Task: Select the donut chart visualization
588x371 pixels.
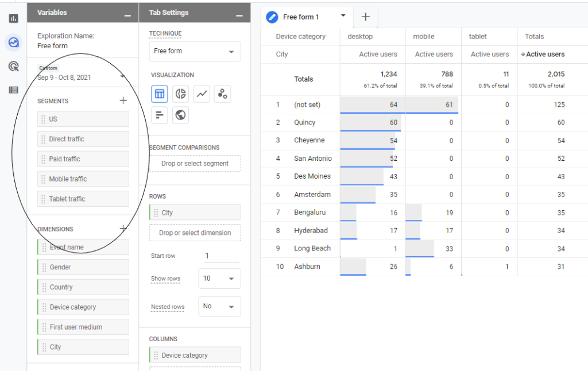Action: (x=180, y=94)
